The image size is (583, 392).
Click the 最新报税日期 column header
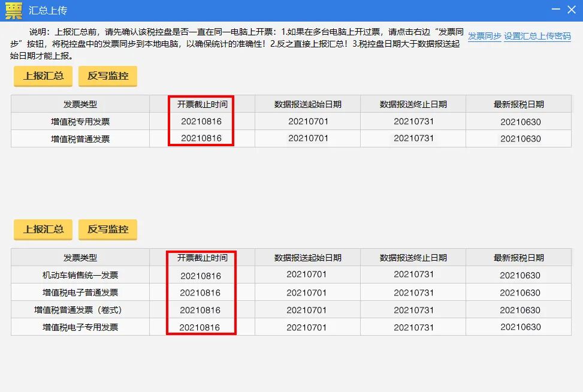[520, 104]
